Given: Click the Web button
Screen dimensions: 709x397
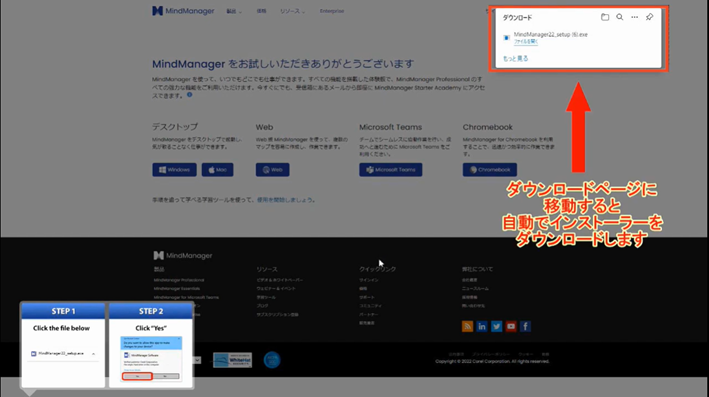Looking at the screenshot, I should (x=272, y=170).
